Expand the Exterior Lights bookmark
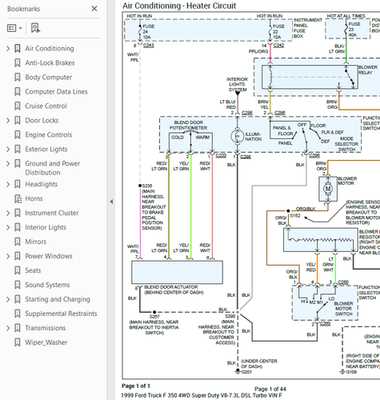This screenshot has height=400, width=380. pos(8,149)
